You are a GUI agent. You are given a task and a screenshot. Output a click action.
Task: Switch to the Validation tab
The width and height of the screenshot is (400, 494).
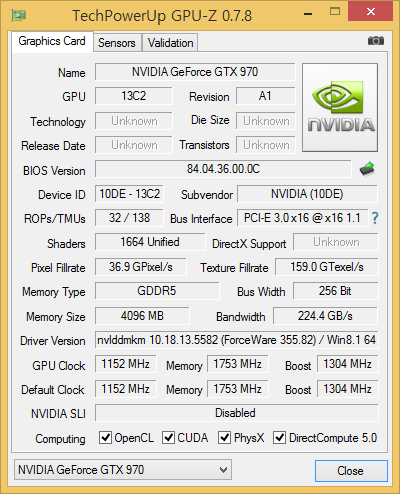tap(170, 43)
